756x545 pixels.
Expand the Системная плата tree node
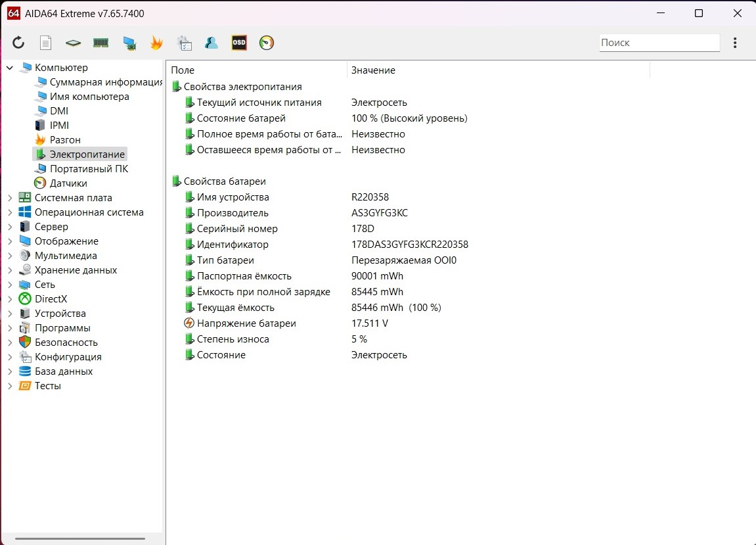[10, 198]
